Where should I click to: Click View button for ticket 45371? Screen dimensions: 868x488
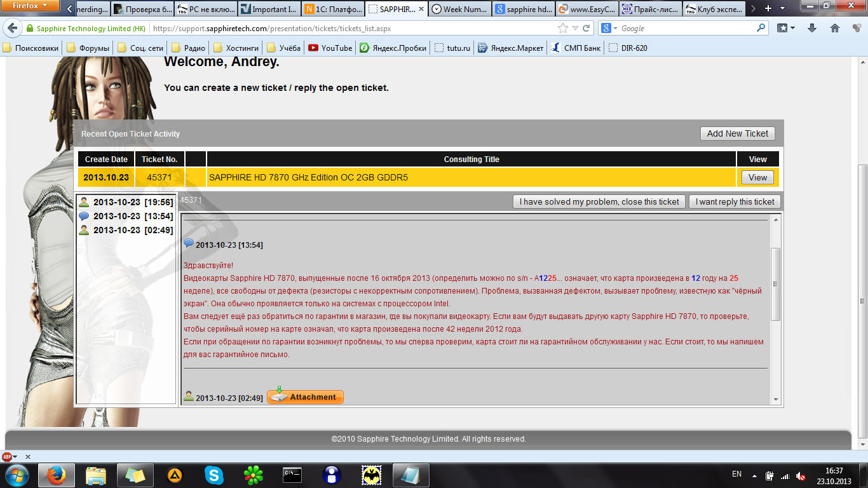tap(757, 177)
